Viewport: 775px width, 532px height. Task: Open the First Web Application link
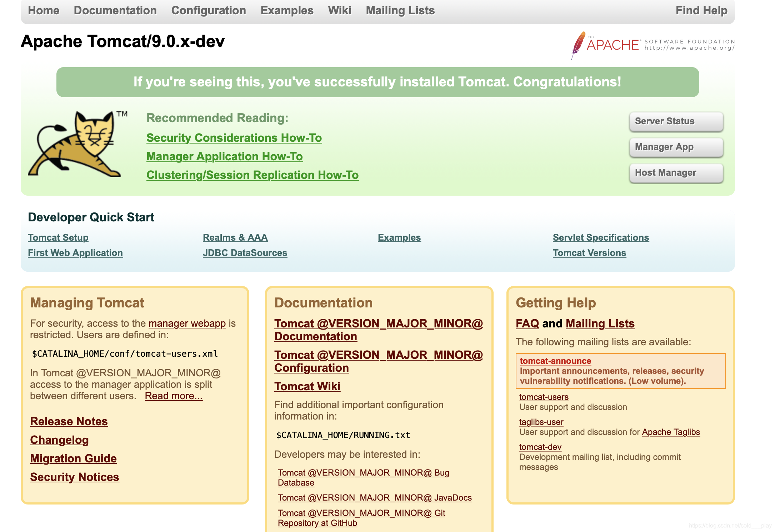tap(75, 253)
